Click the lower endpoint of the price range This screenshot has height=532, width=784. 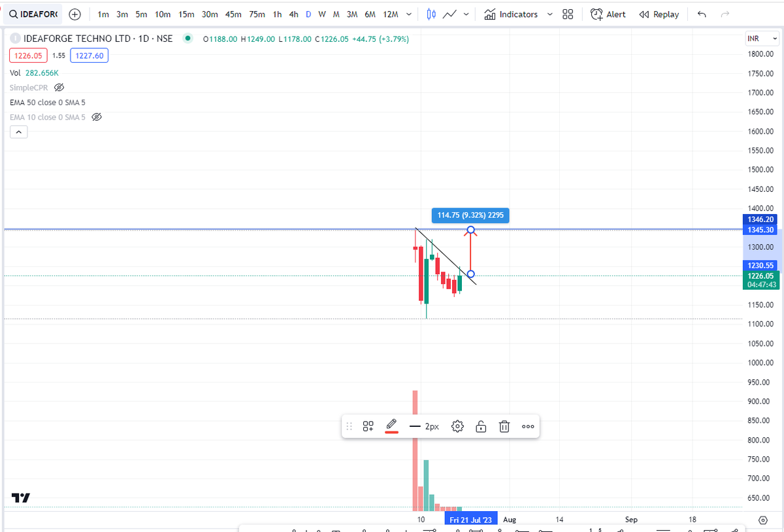(x=471, y=274)
